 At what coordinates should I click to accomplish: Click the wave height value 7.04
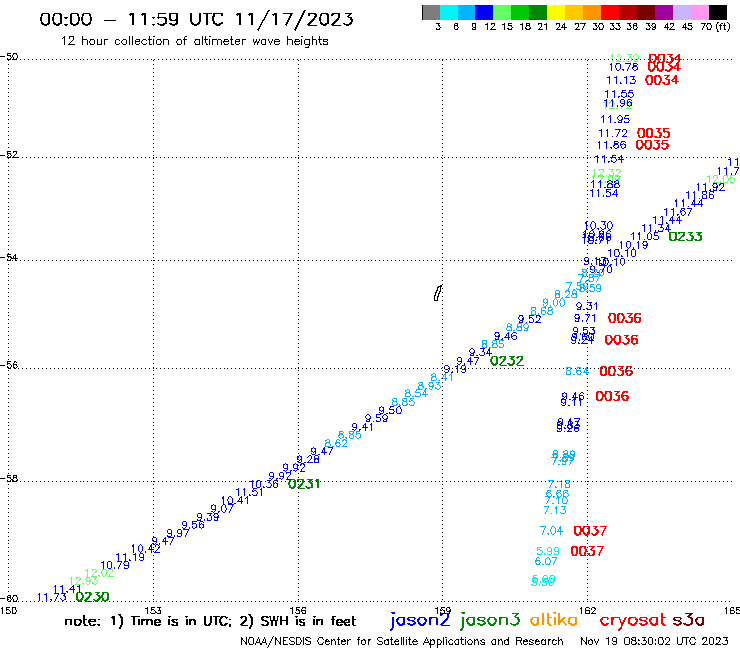click(x=552, y=531)
